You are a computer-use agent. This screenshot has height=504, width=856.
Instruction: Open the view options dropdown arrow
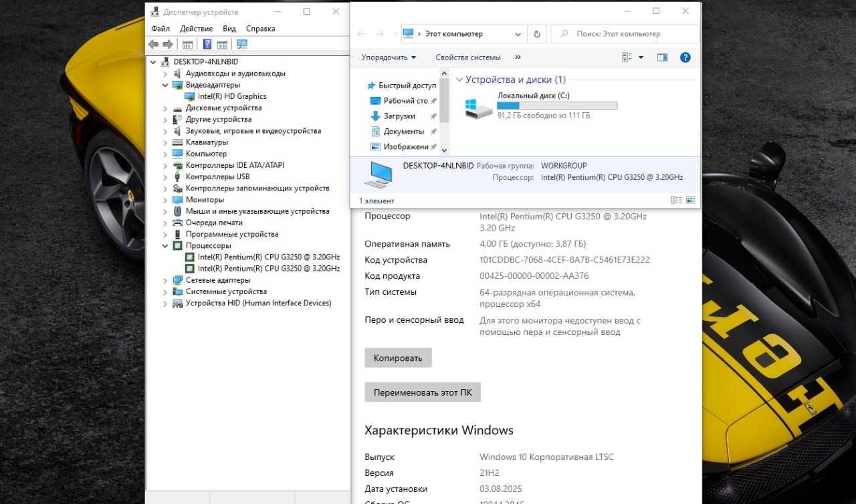[641, 57]
